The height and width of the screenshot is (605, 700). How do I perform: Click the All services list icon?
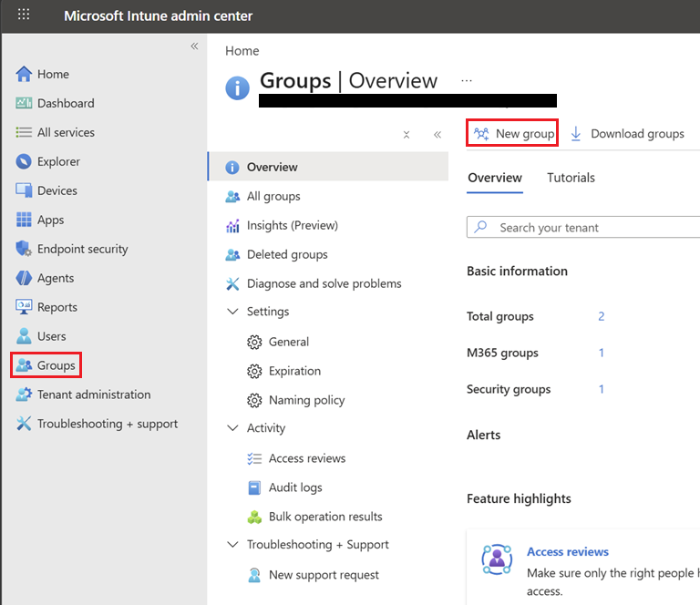pos(24,132)
